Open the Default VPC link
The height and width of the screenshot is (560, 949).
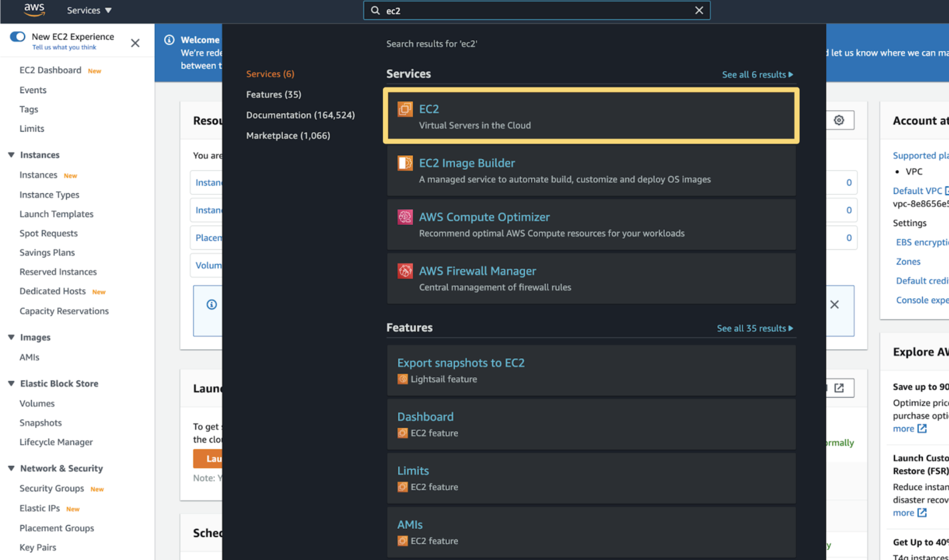click(x=918, y=191)
